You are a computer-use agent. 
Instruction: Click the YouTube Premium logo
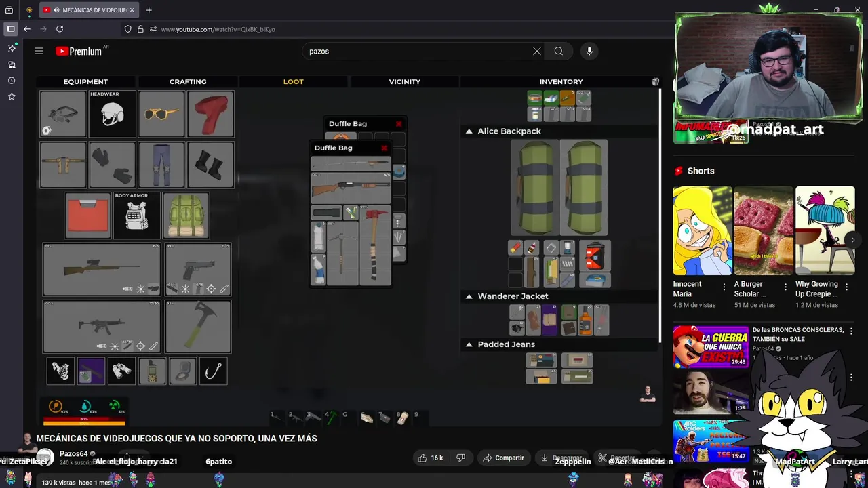tap(79, 51)
